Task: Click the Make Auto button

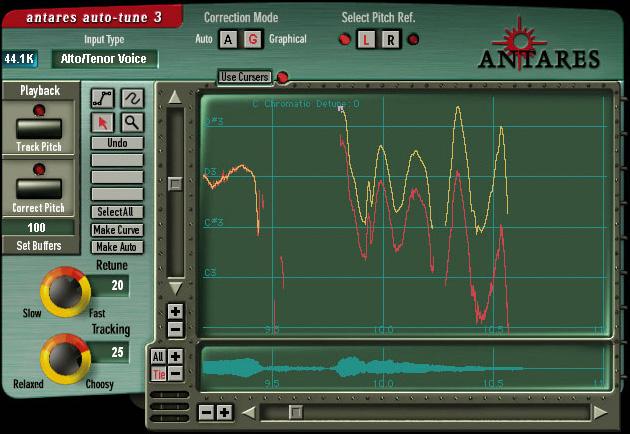Action: tap(117, 247)
